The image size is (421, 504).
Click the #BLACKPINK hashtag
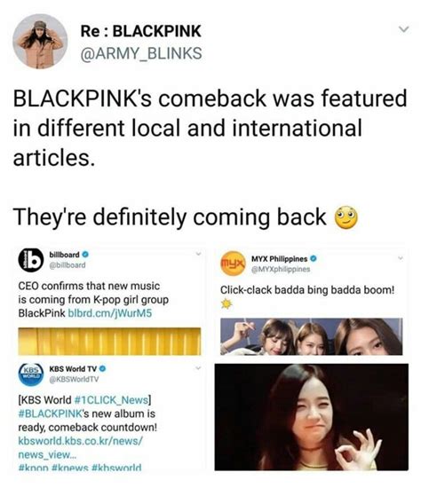tap(51, 413)
